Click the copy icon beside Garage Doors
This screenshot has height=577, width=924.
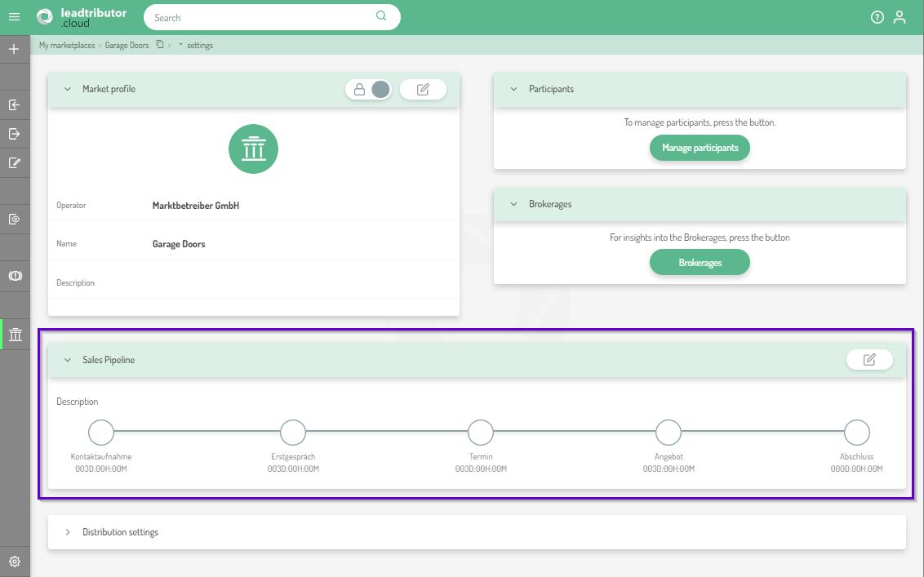click(160, 45)
